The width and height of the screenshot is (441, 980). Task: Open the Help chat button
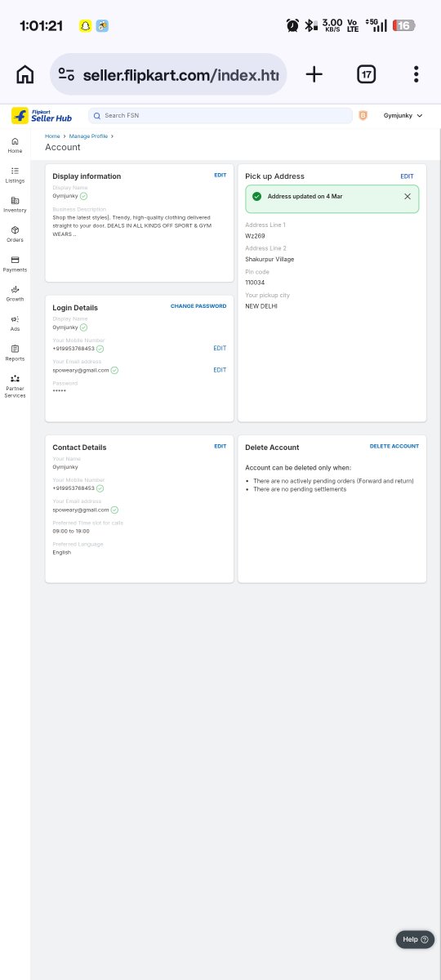pos(415,939)
